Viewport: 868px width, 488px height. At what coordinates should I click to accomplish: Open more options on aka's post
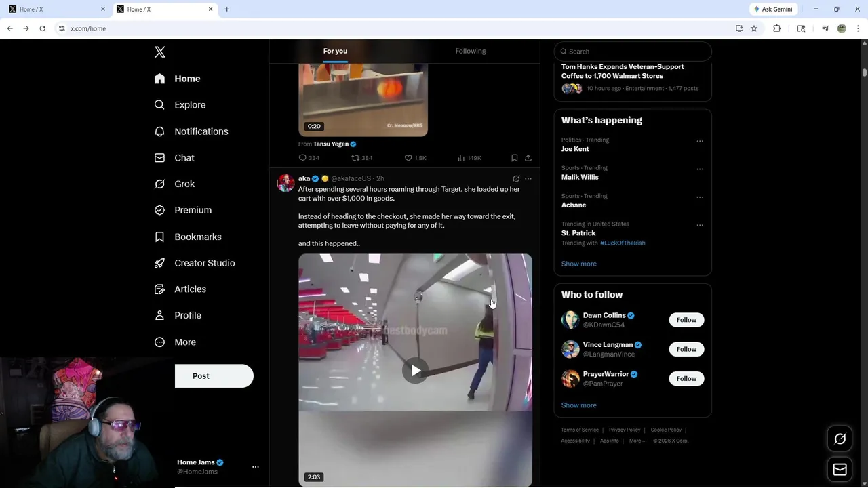click(528, 179)
